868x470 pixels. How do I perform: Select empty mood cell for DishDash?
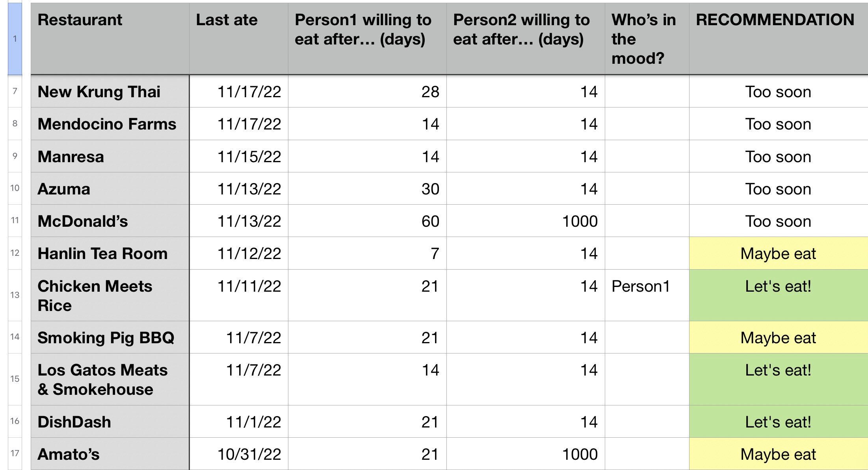click(x=647, y=422)
